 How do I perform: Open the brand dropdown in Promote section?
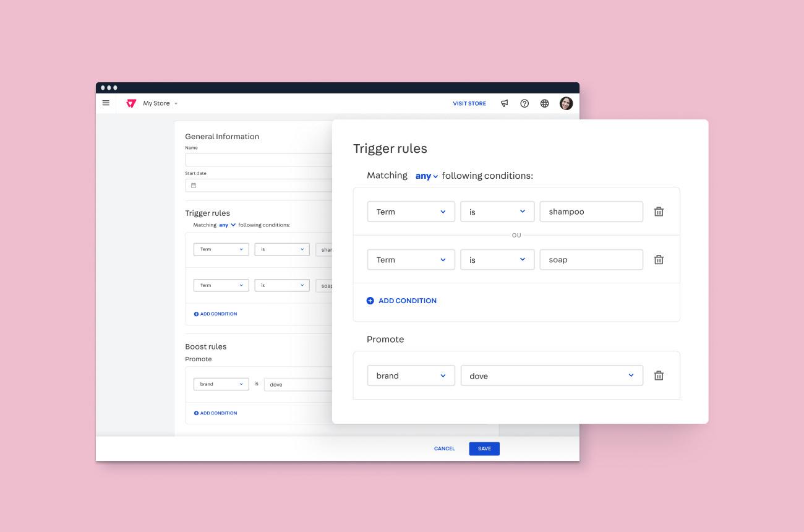pos(411,375)
